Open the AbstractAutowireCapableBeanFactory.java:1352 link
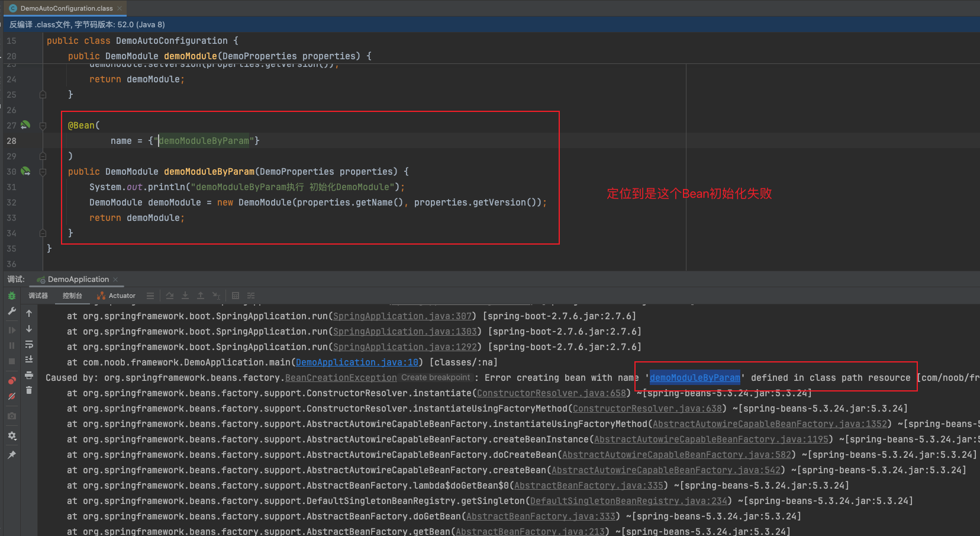 click(x=770, y=424)
